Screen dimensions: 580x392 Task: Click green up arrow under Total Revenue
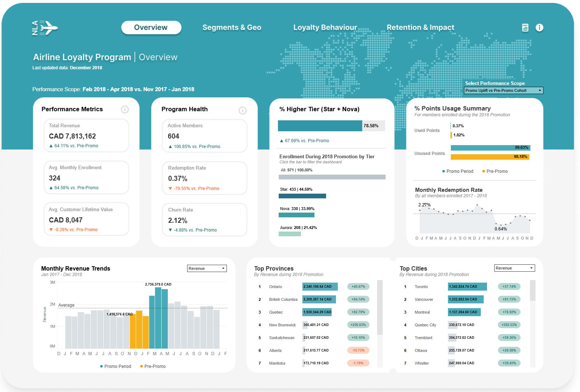(x=51, y=146)
